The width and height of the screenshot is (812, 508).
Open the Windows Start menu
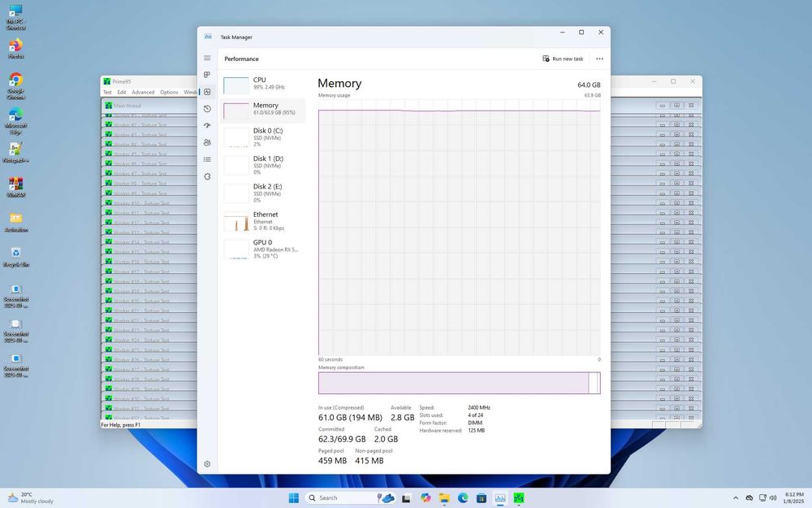click(x=294, y=497)
